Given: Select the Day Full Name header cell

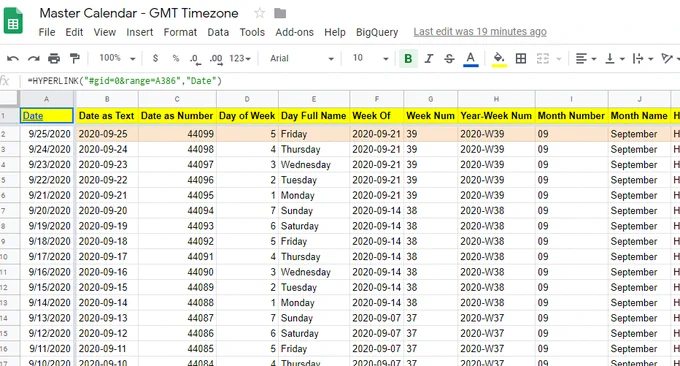Looking at the screenshot, I should tap(314, 116).
